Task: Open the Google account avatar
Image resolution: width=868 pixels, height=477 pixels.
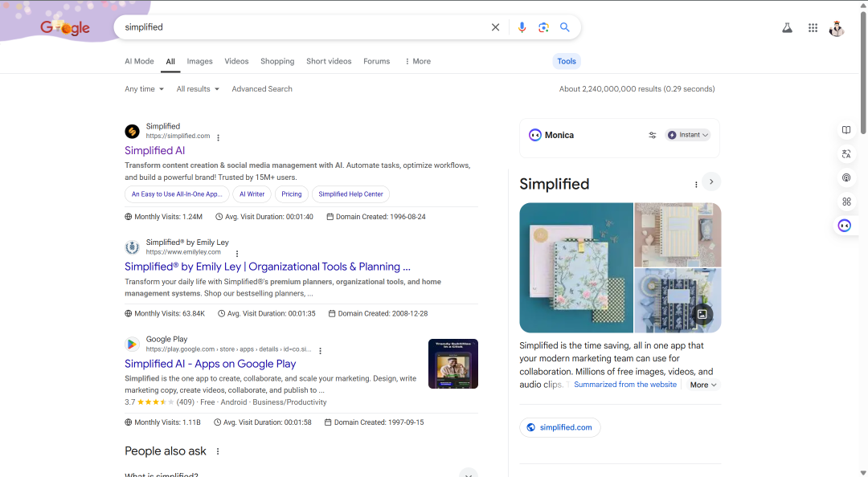Action: [837, 28]
